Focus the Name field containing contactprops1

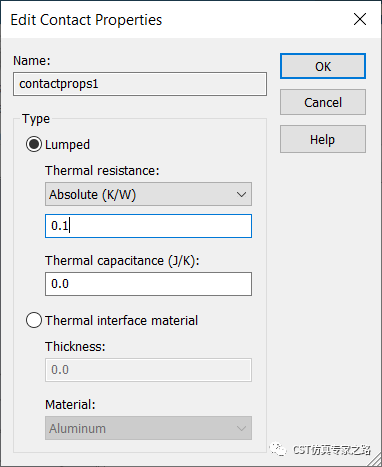pyautogui.click(x=140, y=84)
